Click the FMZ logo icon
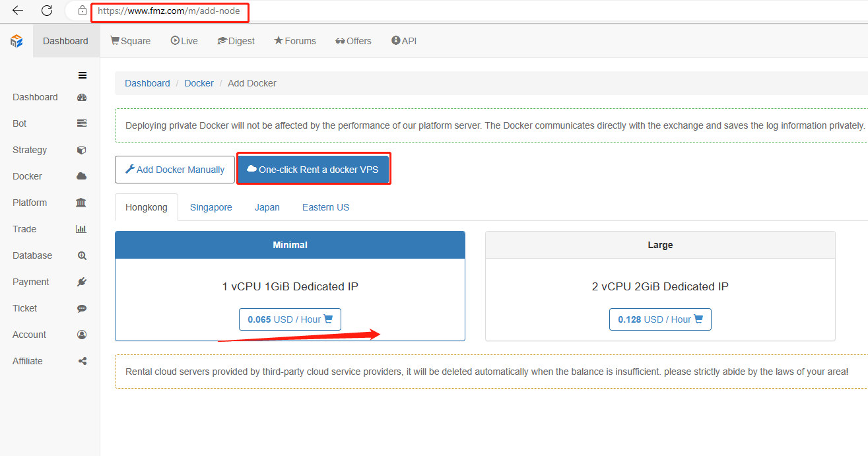The width and height of the screenshot is (868, 456). pos(17,41)
